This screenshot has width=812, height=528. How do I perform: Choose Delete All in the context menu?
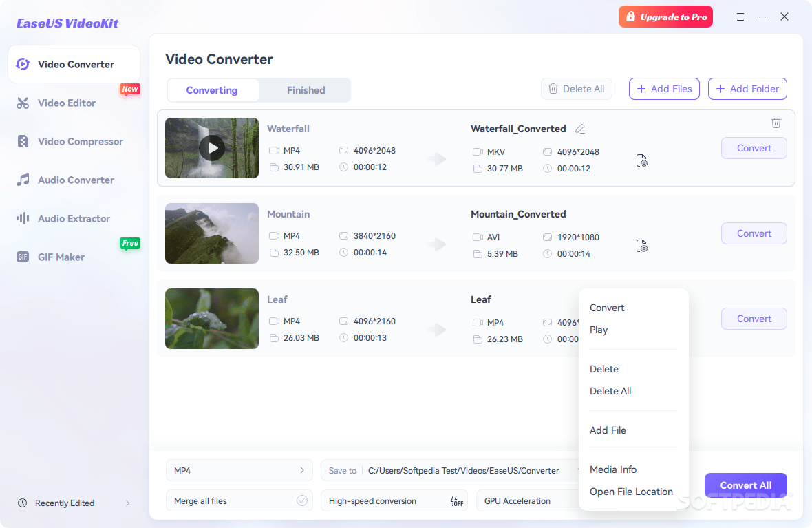(x=610, y=390)
